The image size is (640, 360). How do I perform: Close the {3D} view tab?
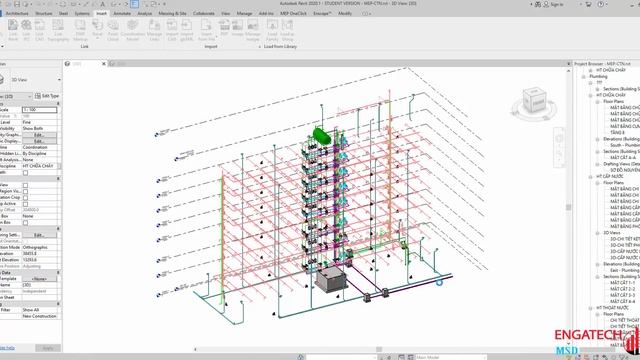(104, 64)
